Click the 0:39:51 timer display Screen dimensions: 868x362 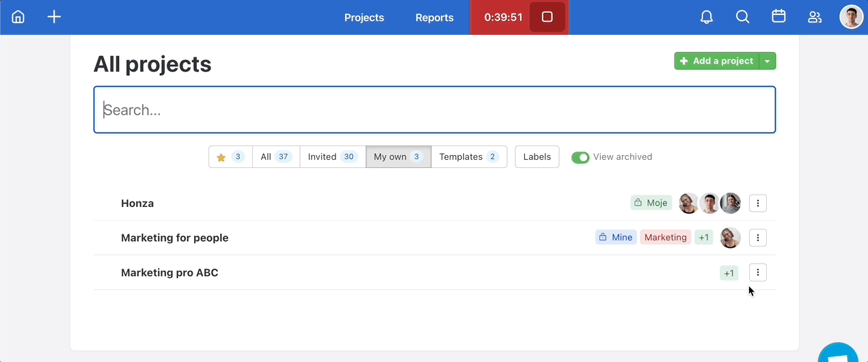coord(504,18)
